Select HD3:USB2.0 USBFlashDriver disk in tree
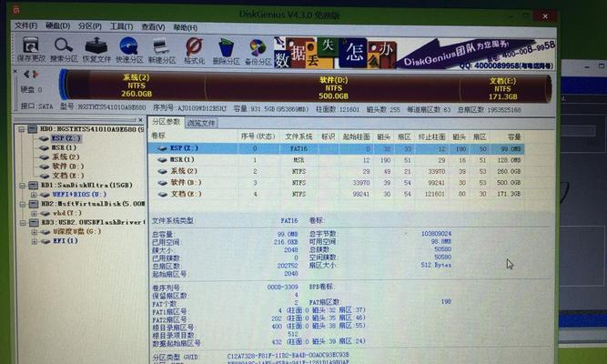The height and width of the screenshot is (364, 607). point(93,222)
